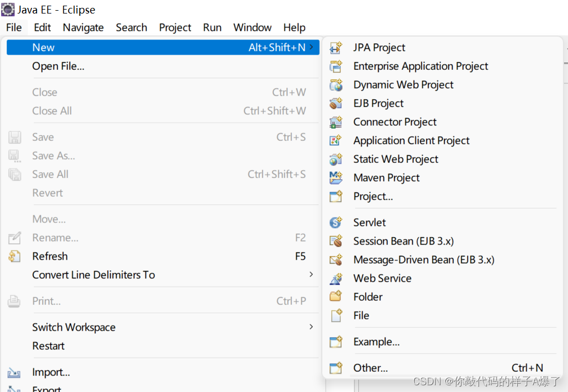The height and width of the screenshot is (392, 568).
Task: Select Servlet entry in New submenu
Action: click(443, 222)
